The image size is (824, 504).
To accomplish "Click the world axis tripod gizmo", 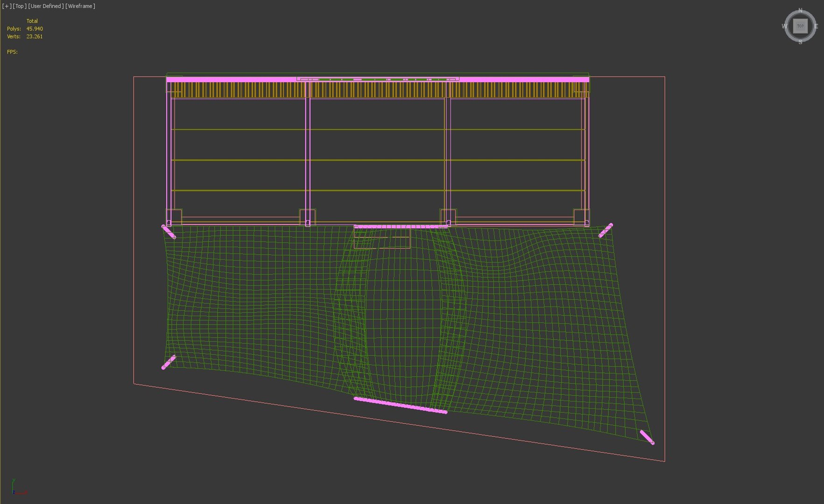I will pyautogui.click(x=19, y=487).
